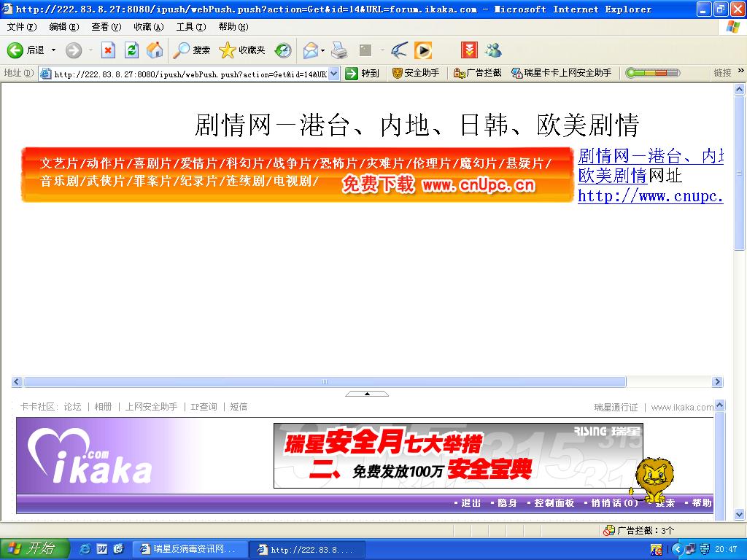
Task: Open the 论坛 forum link
Action: [x=72, y=407]
